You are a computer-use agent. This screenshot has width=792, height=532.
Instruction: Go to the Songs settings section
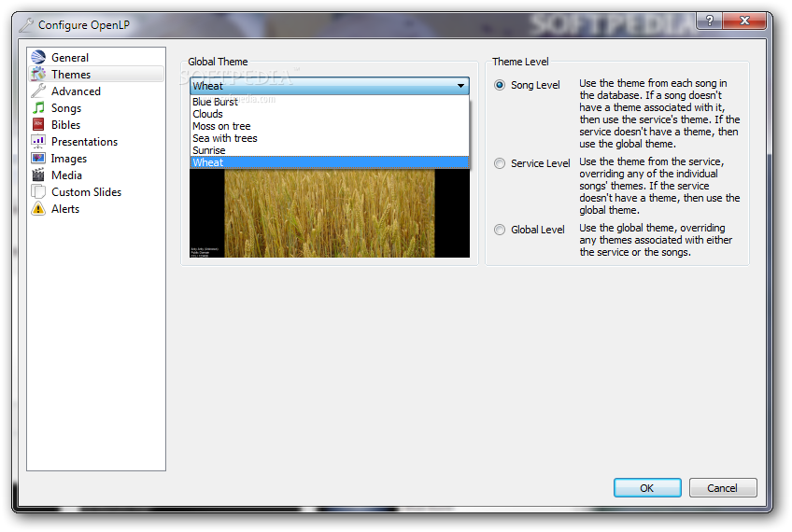tap(96, 108)
